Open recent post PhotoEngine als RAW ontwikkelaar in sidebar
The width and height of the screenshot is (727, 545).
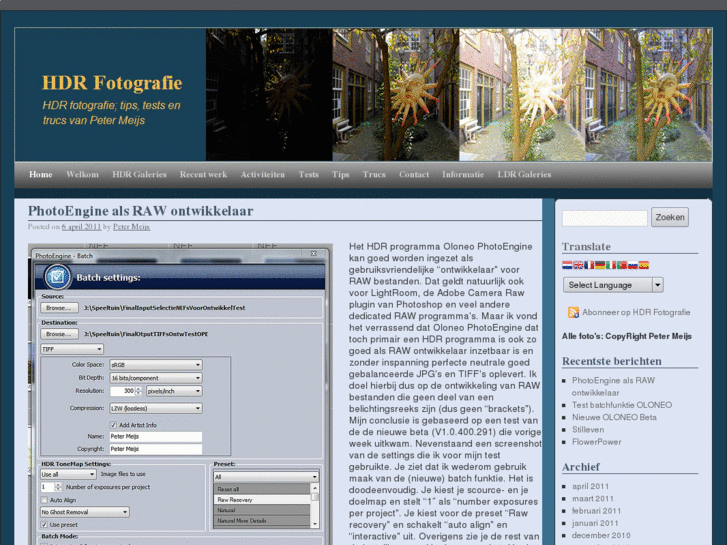[x=613, y=386]
